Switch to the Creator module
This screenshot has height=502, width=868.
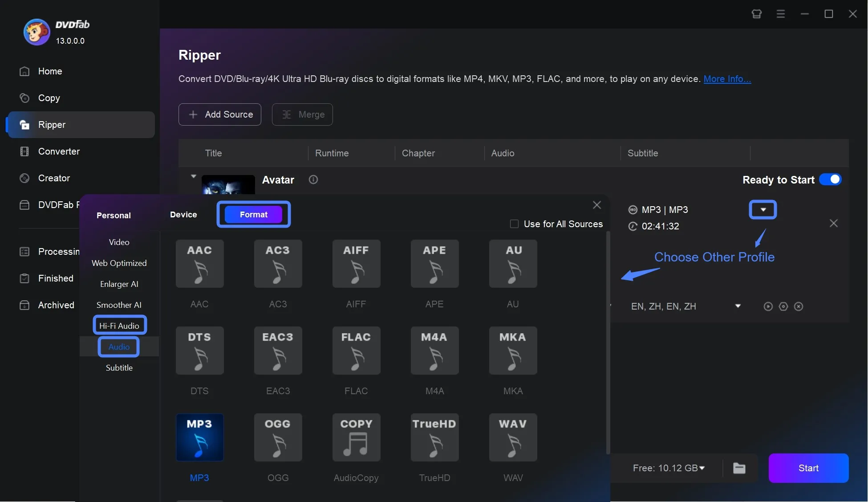(53, 178)
